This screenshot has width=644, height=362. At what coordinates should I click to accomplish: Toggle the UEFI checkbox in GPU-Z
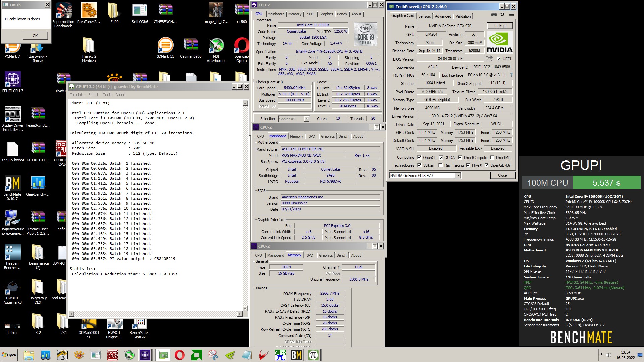tap(499, 59)
